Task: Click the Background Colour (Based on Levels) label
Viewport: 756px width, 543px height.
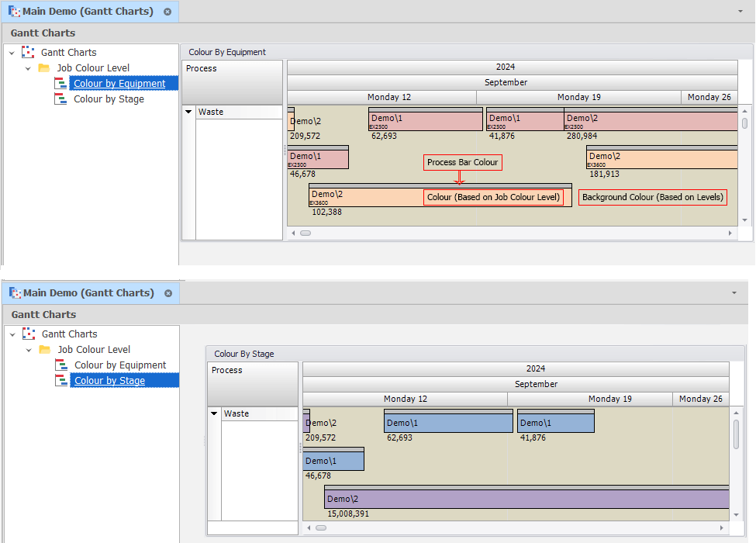Action: pyautogui.click(x=652, y=197)
